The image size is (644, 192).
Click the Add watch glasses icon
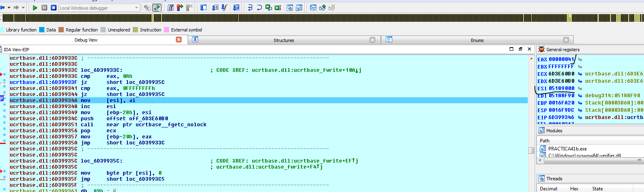coord(322,8)
